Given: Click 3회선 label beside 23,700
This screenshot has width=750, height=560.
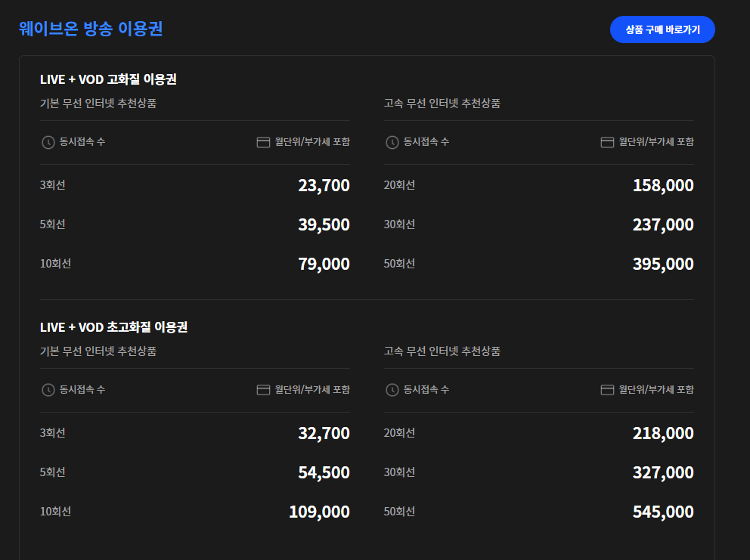Looking at the screenshot, I should (x=53, y=185).
